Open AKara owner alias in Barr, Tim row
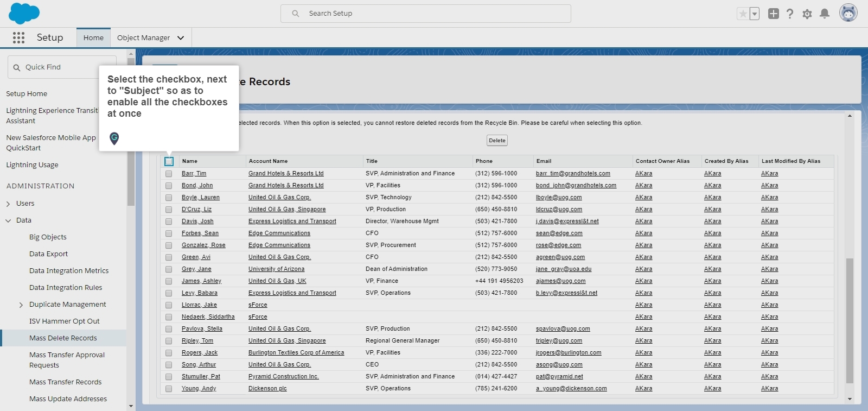The image size is (868, 411). point(644,174)
